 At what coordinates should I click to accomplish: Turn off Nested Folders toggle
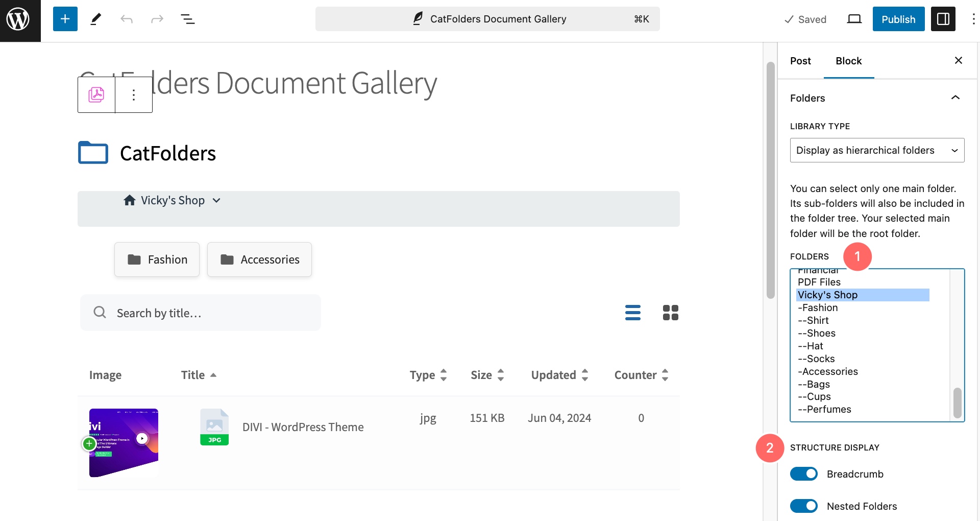pyautogui.click(x=803, y=506)
